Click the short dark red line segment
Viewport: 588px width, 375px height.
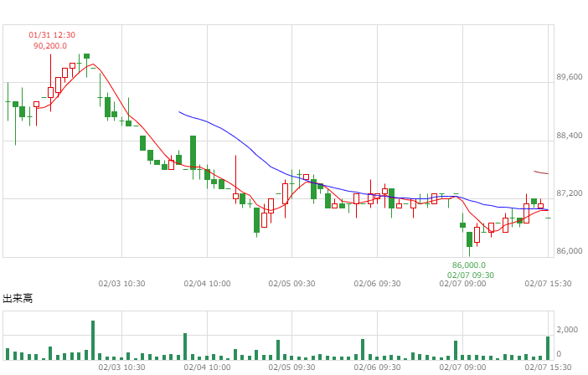point(541,172)
